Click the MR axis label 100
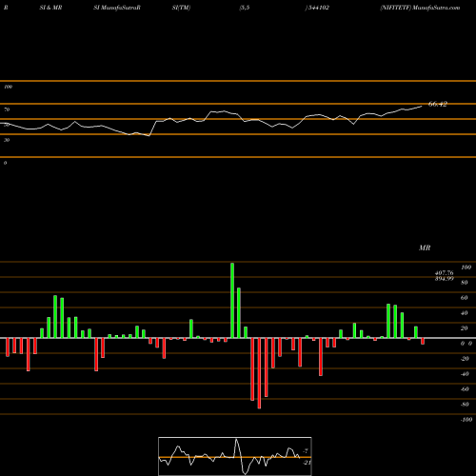The image size is (476, 476). [x=466, y=268]
